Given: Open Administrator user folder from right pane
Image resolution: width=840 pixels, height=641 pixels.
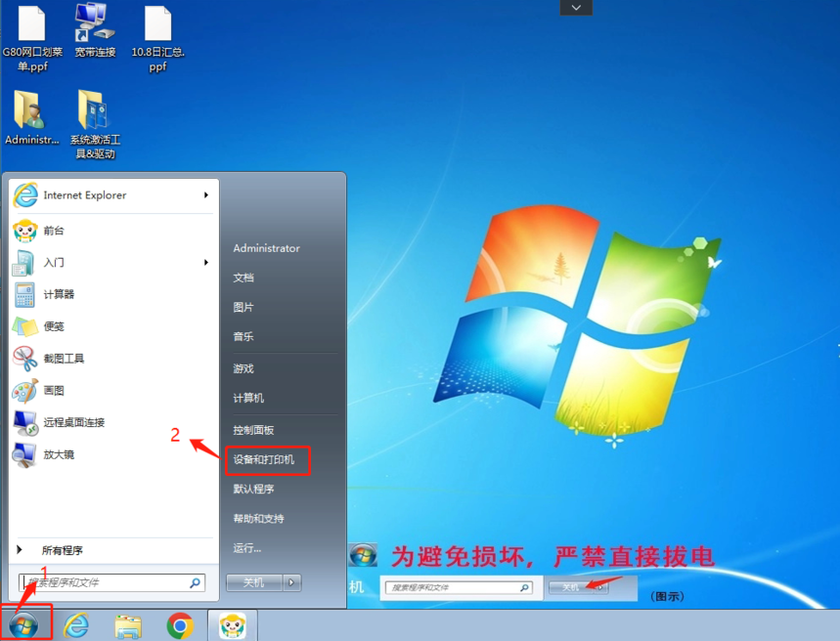Looking at the screenshot, I should [x=266, y=248].
